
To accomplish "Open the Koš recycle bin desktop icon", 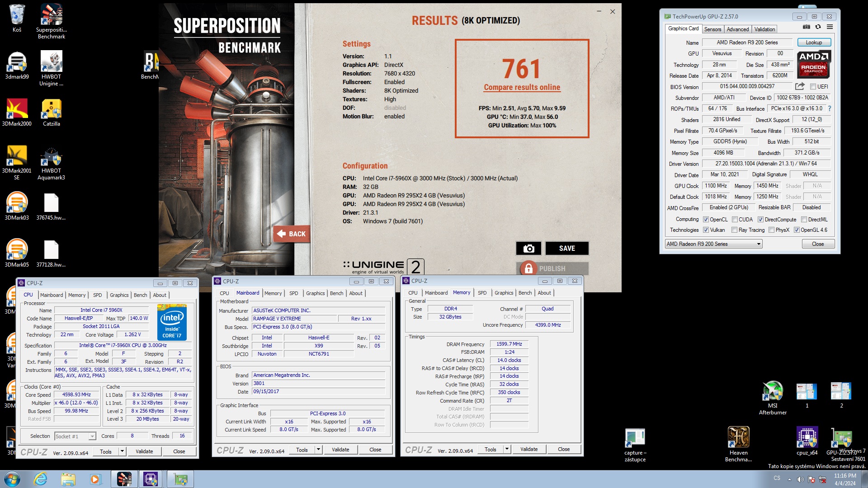I will click(x=17, y=18).
